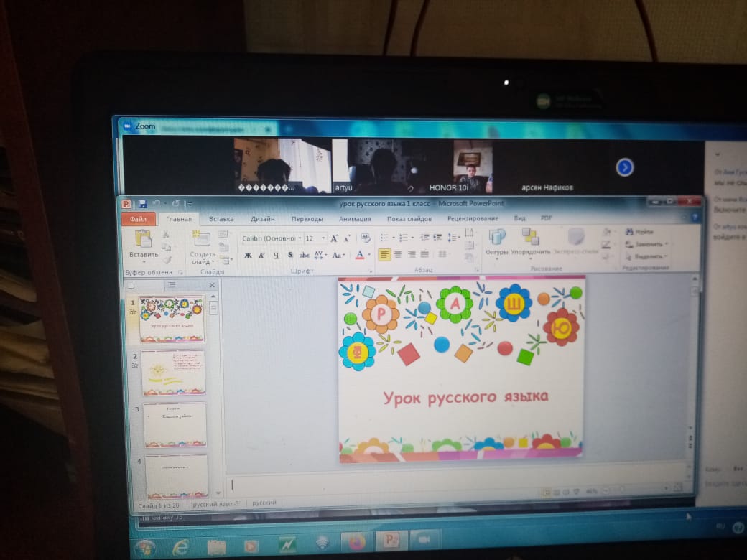Toggle bold (Ж) formatting
This screenshot has height=560, width=747.
tap(248, 255)
